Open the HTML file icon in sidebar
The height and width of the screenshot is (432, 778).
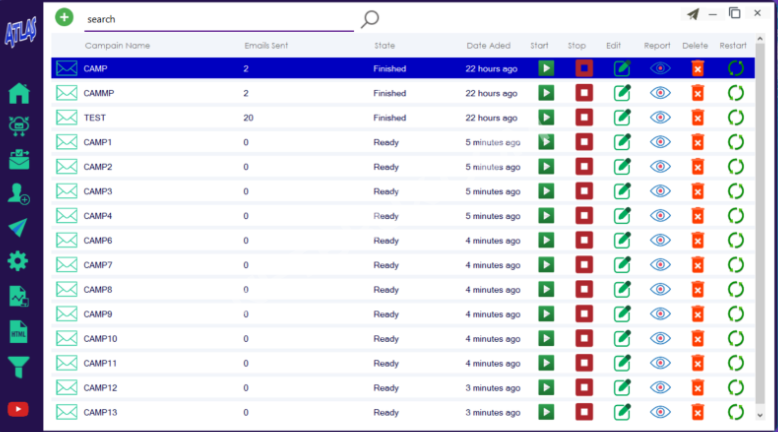pos(18,331)
